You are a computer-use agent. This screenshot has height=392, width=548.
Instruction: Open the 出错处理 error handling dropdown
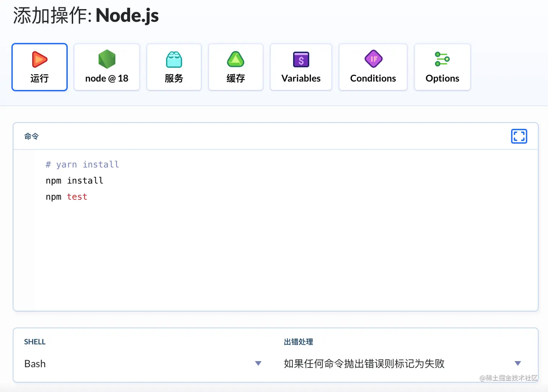(403, 363)
